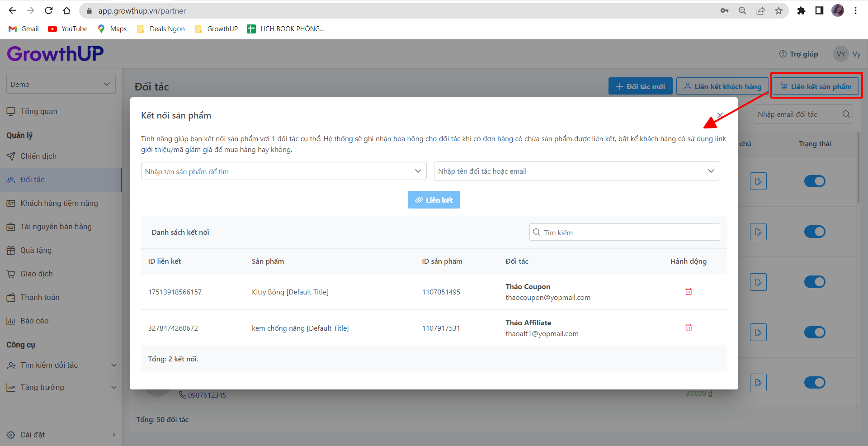Disable the third partner status switch
Viewport: 868px width, 446px height.
pos(814,282)
